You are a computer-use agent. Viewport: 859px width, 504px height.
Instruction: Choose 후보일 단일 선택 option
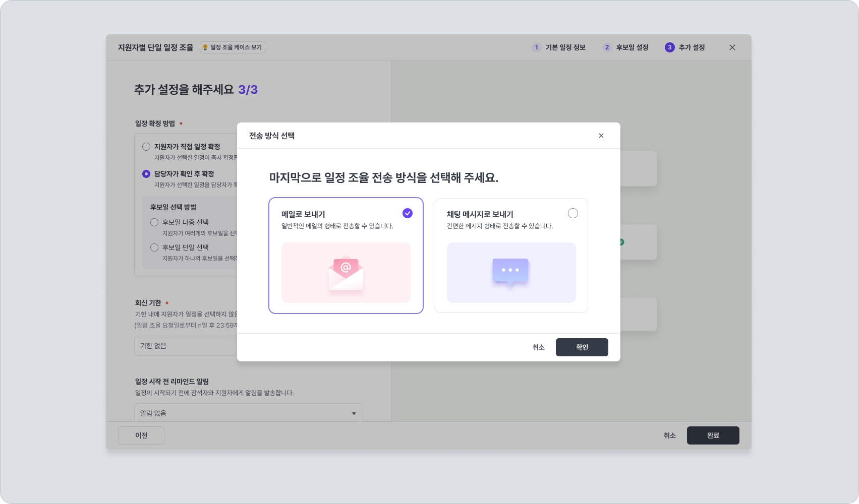point(154,247)
